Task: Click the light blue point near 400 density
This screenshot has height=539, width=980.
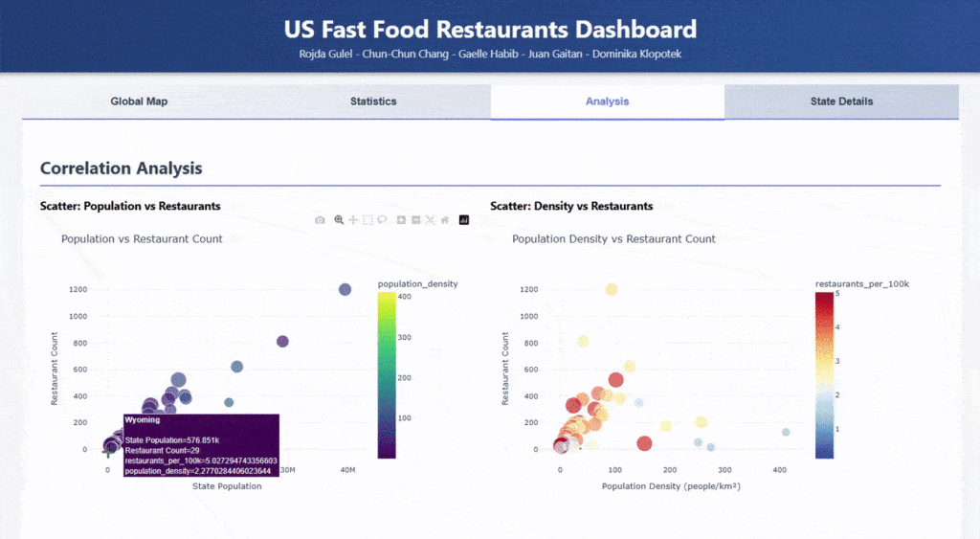Action: point(786,432)
